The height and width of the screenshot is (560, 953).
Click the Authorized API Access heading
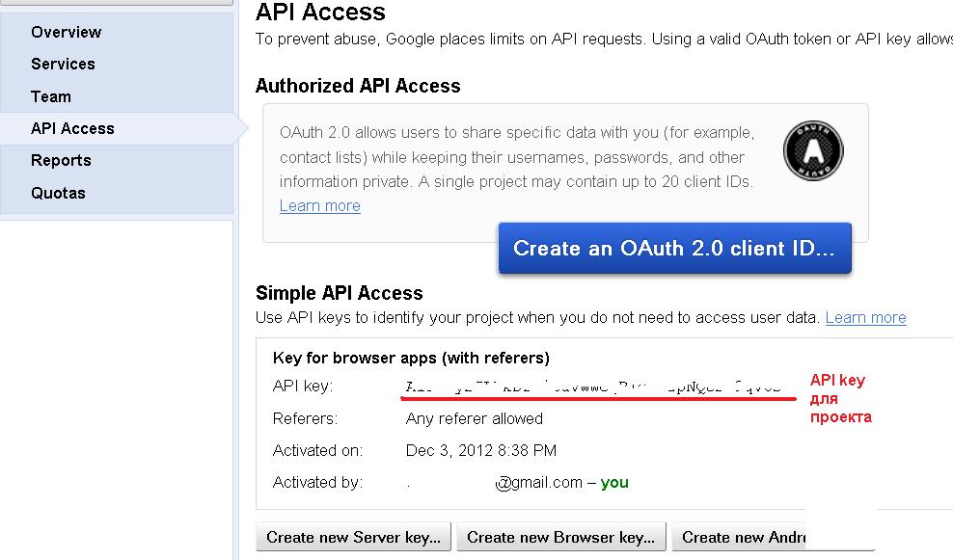357,86
